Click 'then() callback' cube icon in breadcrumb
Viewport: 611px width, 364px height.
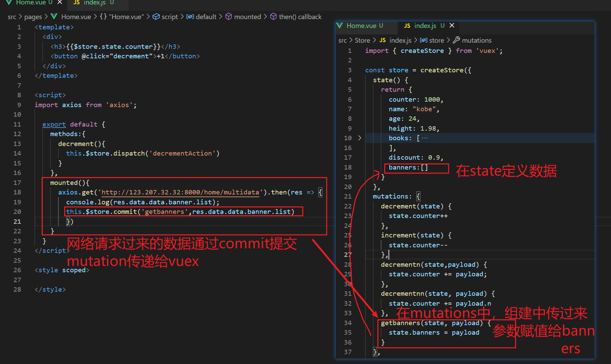click(273, 16)
